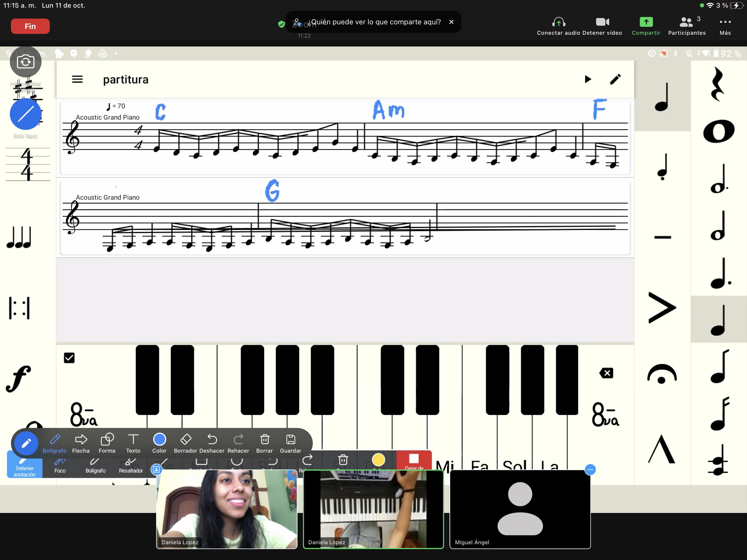
Task: Open the Más options menu
Action: tap(725, 26)
